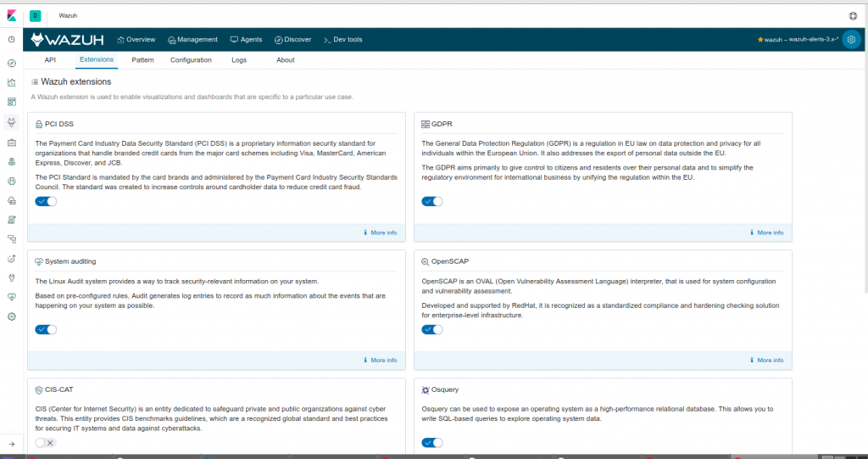
Task: Disable the Osquery extension toggle
Action: [x=431, y=442]
